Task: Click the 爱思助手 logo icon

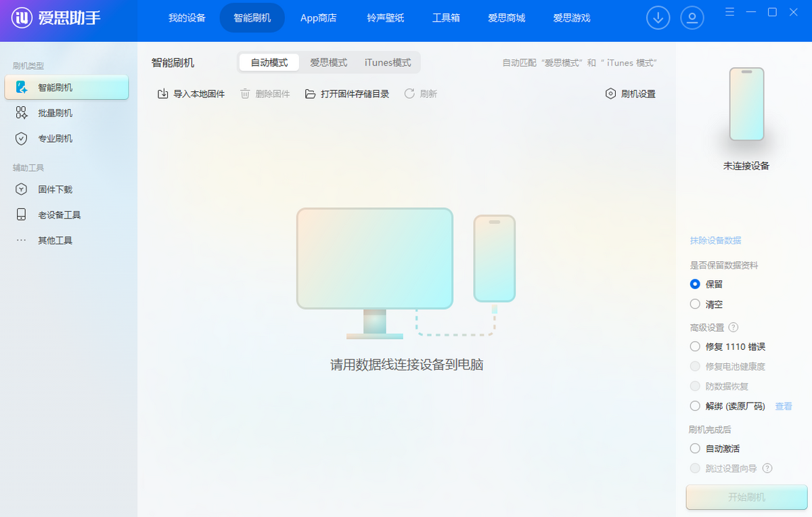Action: click(x=23, y=18)
